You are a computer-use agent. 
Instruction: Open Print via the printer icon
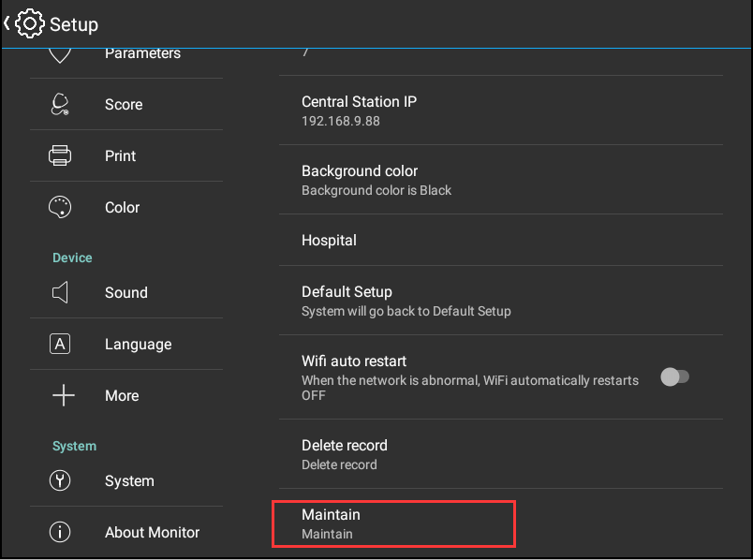click(60, 155)
